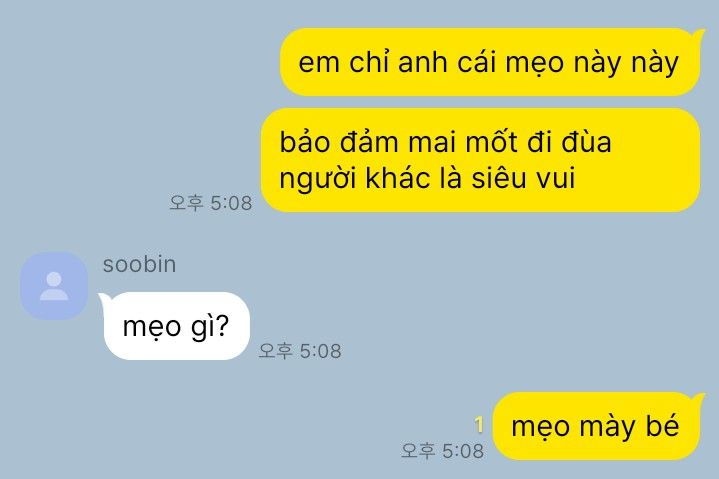
Task: Click the tail of the first yellow bubble
Action: 698,33
